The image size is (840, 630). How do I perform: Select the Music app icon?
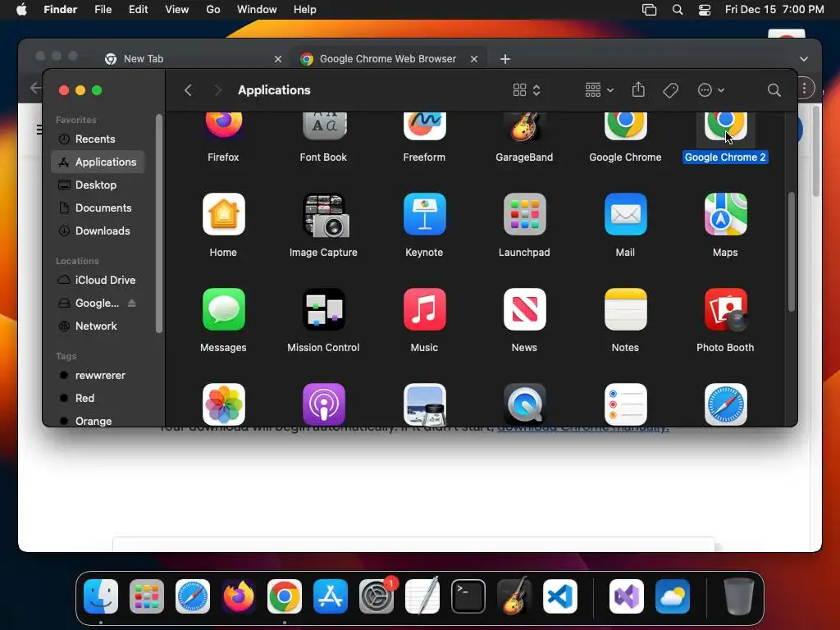pos(424,309)
